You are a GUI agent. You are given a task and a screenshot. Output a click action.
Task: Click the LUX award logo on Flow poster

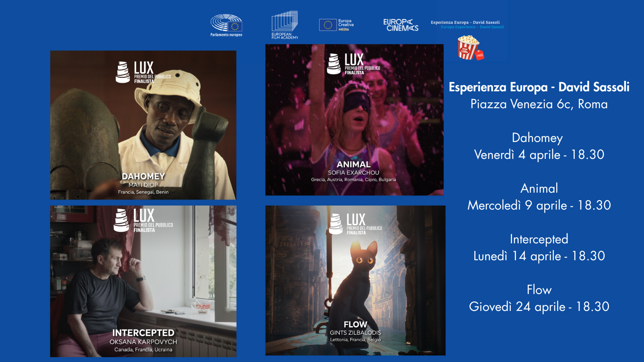(355, 224)
